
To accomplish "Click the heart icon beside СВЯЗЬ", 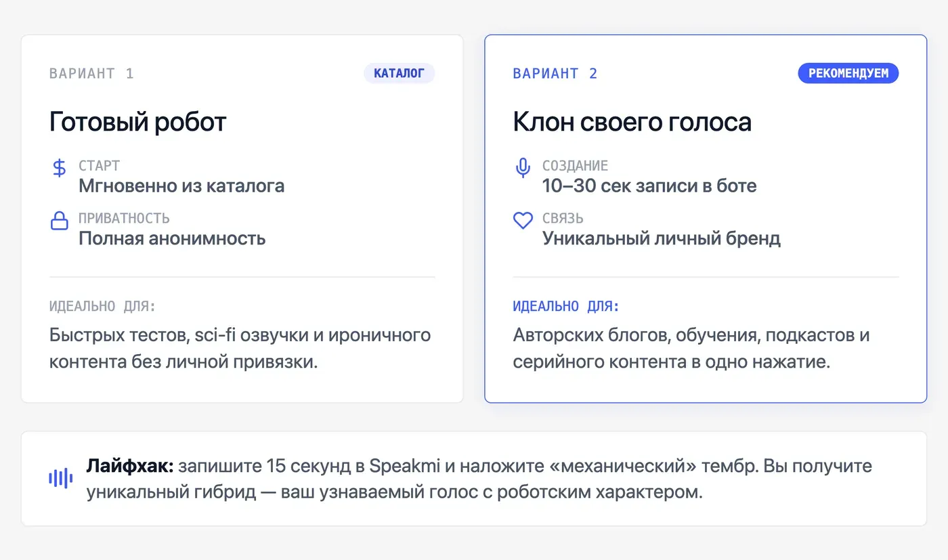I will click(x=523, y=221).
